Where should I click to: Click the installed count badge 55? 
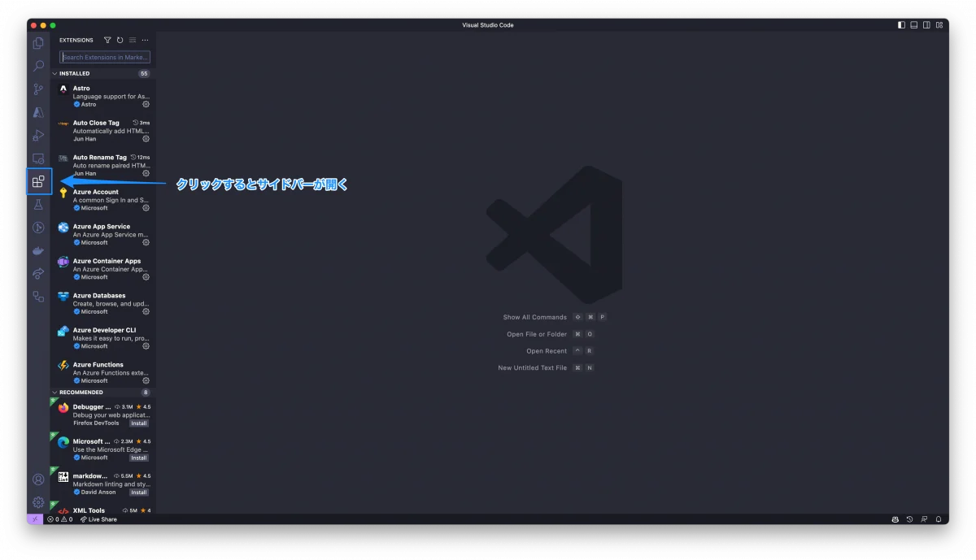tap(145, 73)
